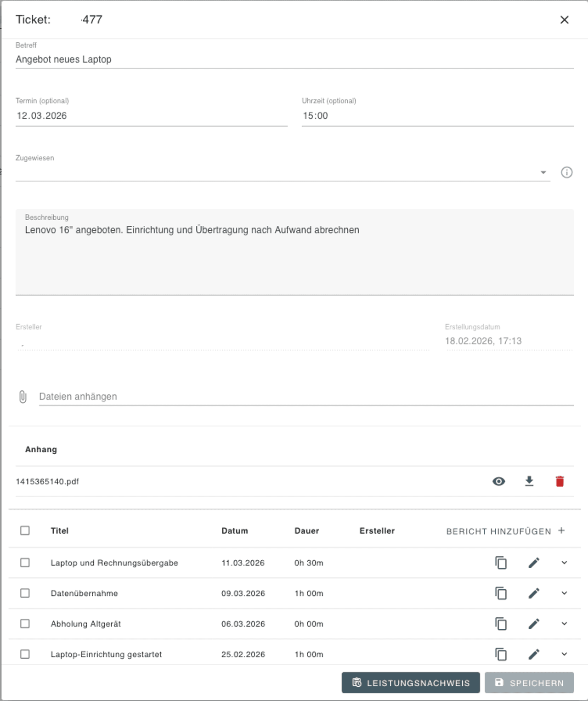Preview 1415365140.pdf with the eye icon
Screen dimensions: 588x701
pyautogui.click(x=499, y=481)
